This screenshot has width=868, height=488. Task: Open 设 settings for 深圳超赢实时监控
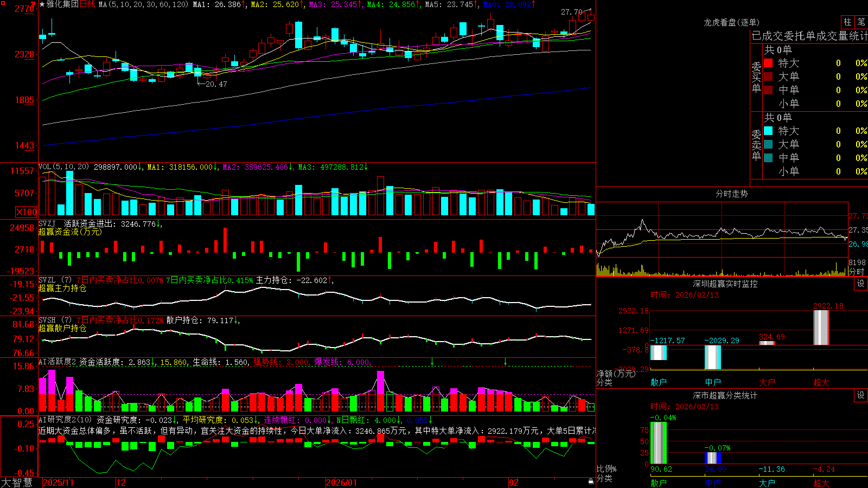(x=861, y=284)
